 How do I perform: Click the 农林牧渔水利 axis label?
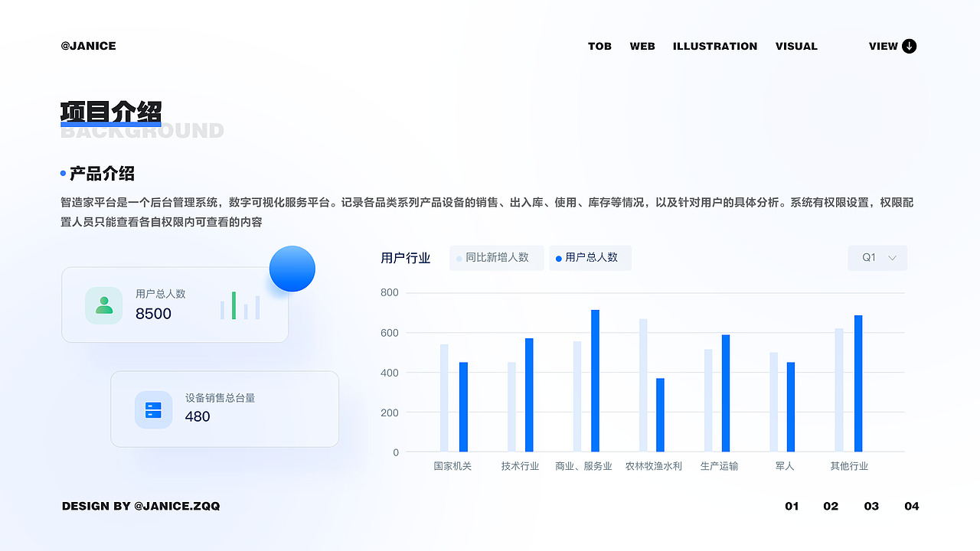(x=653, y=466)
